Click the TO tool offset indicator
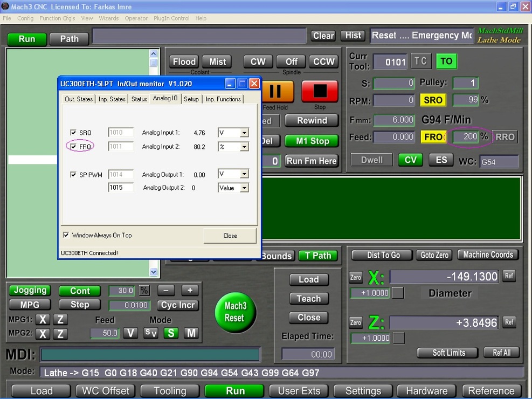This screenshot has width=532, height=399. click(x=446, y=61)
